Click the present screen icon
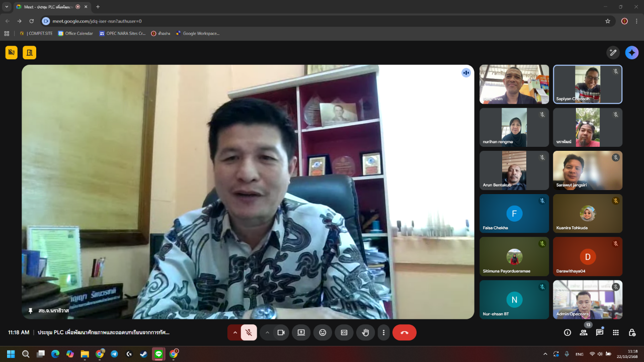The width and height of the screenshot is (644, 362). coord(301,332)
